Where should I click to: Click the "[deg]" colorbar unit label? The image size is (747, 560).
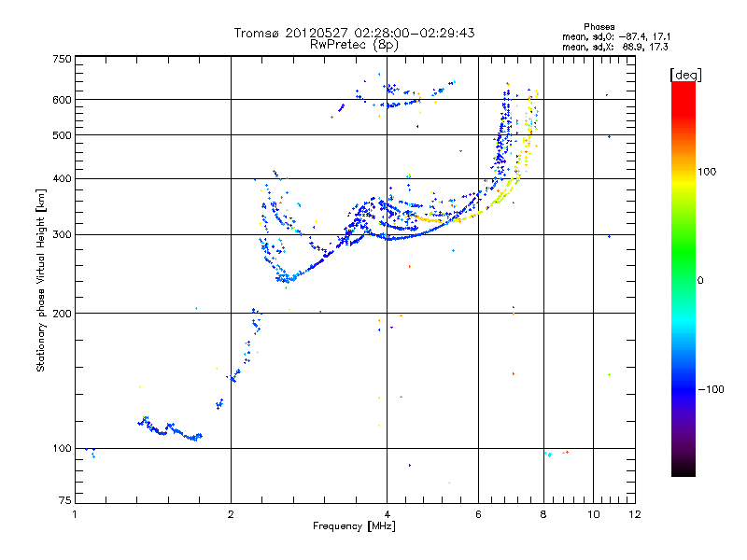pos(685,75)
